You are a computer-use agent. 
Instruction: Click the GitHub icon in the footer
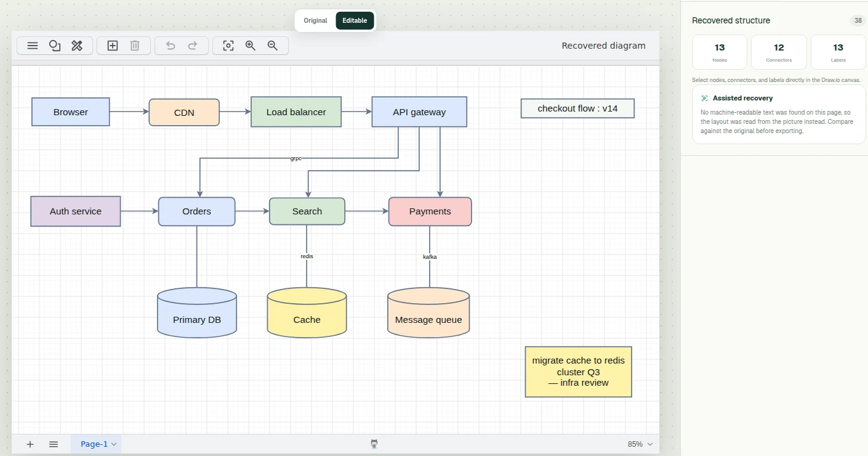pos(374,444)
